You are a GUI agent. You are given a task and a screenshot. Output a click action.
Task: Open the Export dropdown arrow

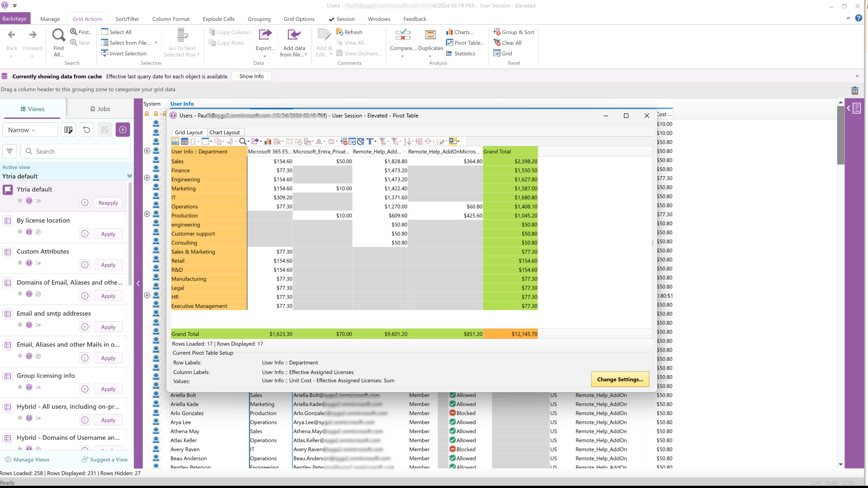click(x=265, y=56)
